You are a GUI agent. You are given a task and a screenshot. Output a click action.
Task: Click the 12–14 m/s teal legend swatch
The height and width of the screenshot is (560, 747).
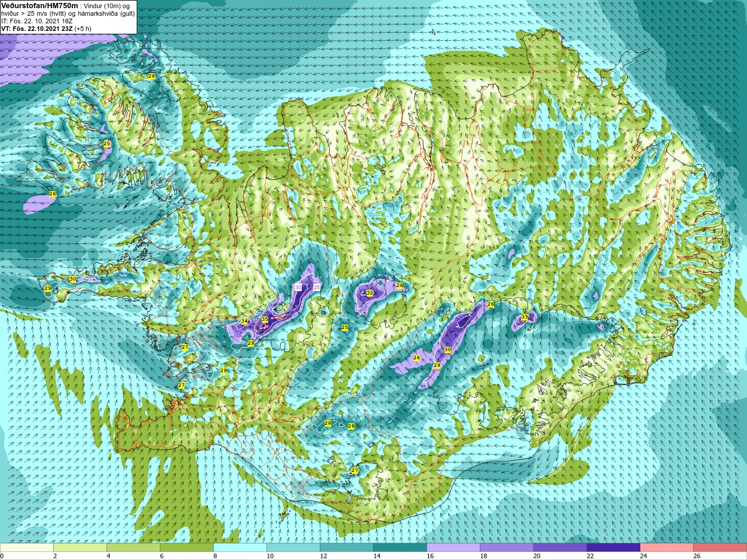coord(347,548)
